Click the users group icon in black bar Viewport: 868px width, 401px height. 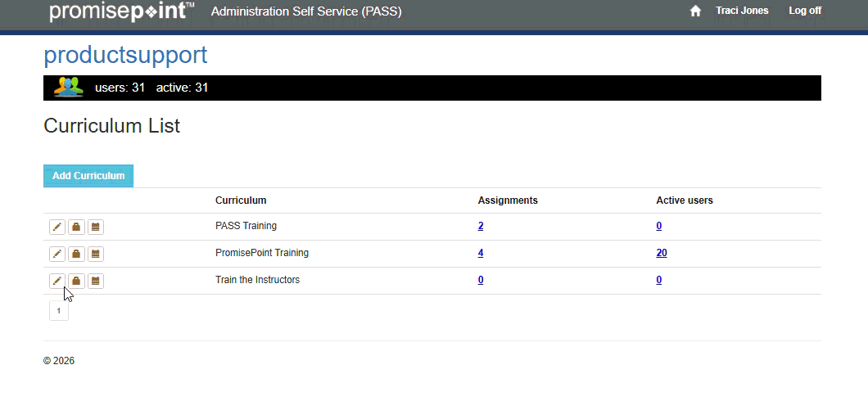(x=69, y=87)
